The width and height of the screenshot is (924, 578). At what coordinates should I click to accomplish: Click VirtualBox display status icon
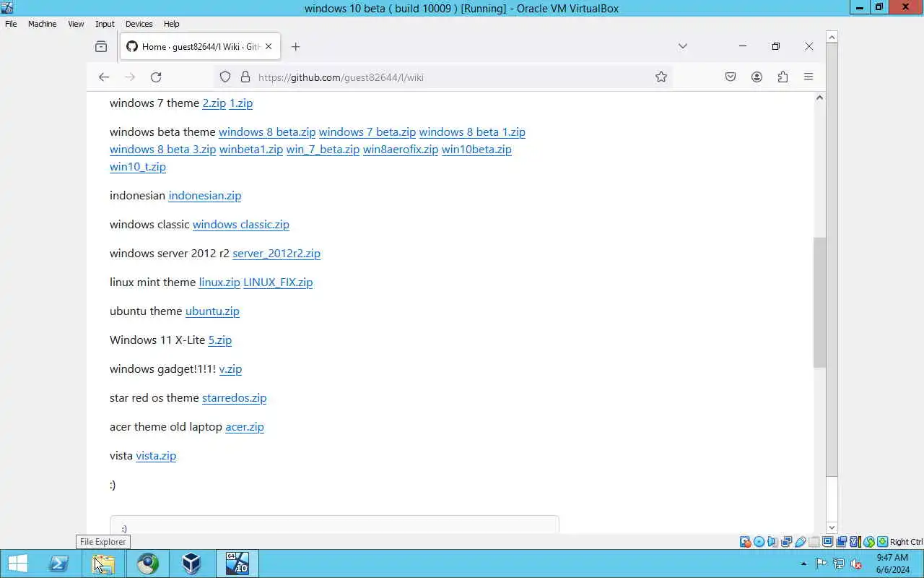[827, 542]
